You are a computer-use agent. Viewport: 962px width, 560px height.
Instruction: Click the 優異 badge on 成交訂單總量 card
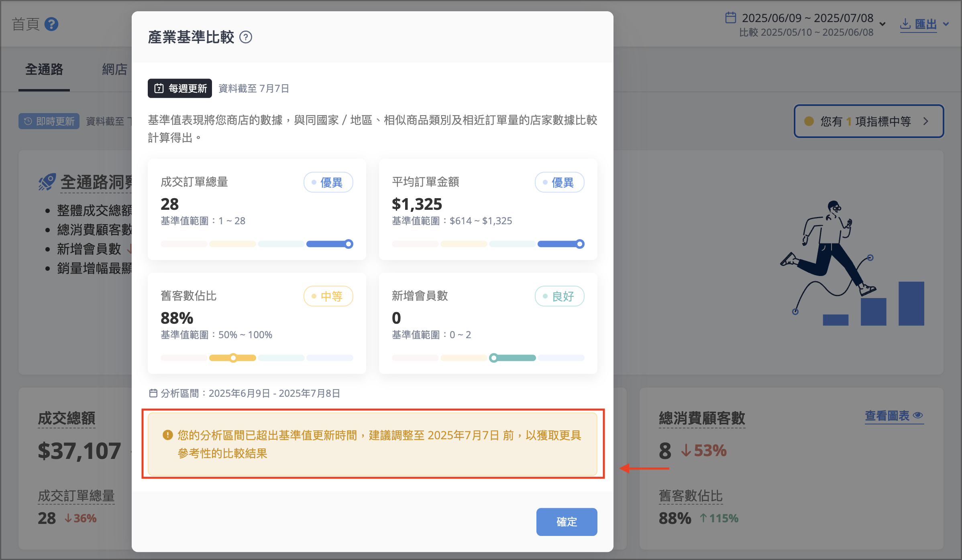pyautogui.click(x=328, y=182)
